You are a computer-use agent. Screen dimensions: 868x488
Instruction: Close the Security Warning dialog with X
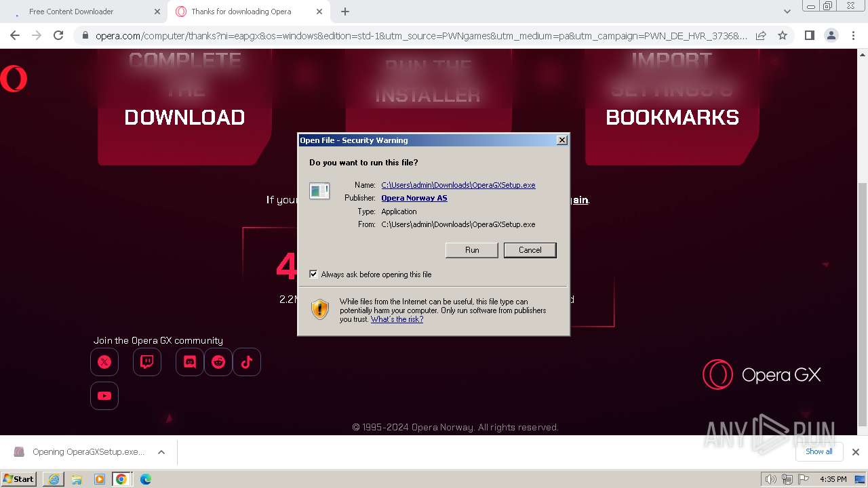(562, 140)
